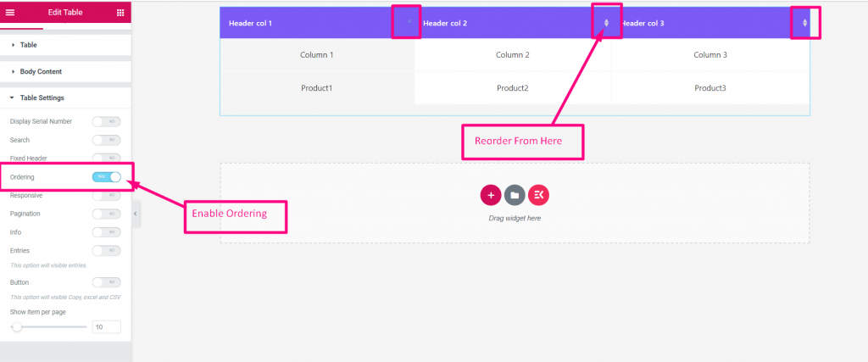
Task: Open the widgets grid icon
Action: (x=120, y=12)
